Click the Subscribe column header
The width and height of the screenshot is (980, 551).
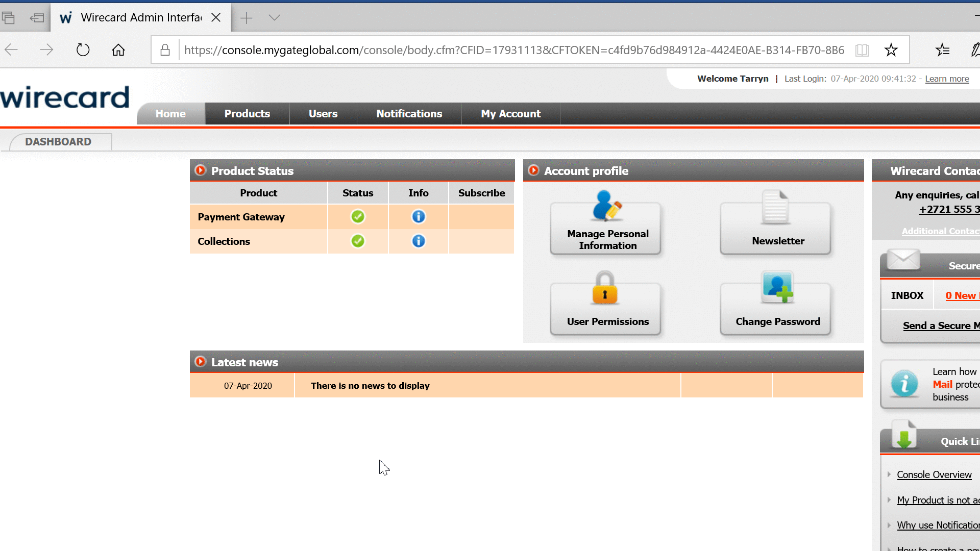(x=481, y=193)
